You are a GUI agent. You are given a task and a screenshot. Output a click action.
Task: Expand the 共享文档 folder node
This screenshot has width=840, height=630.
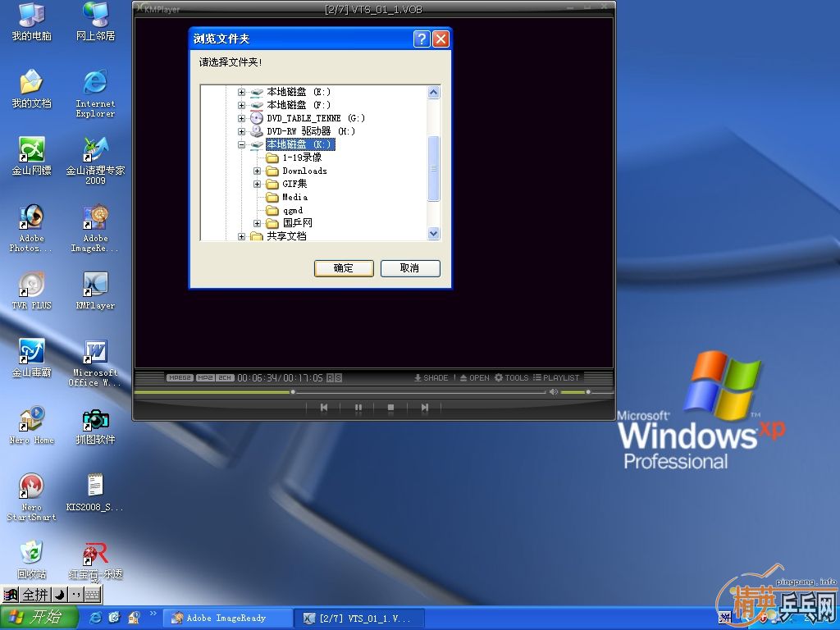(x=242, y=236)
